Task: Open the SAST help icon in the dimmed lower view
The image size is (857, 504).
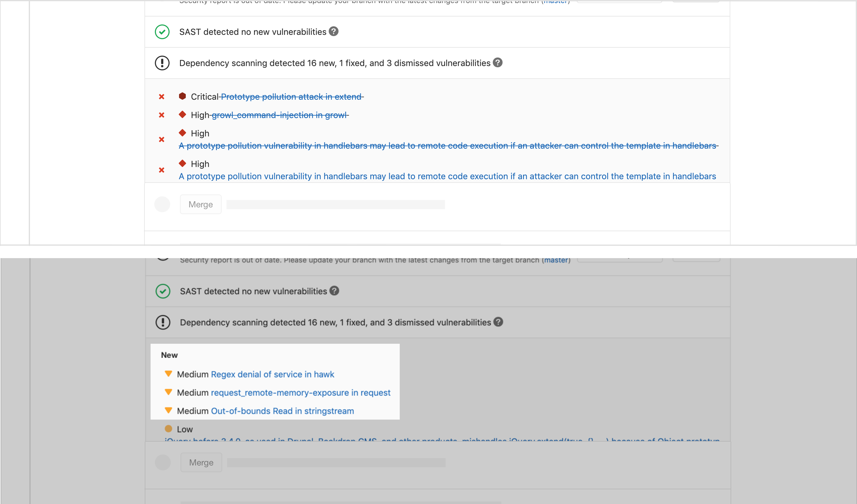Action: point(334,291)
